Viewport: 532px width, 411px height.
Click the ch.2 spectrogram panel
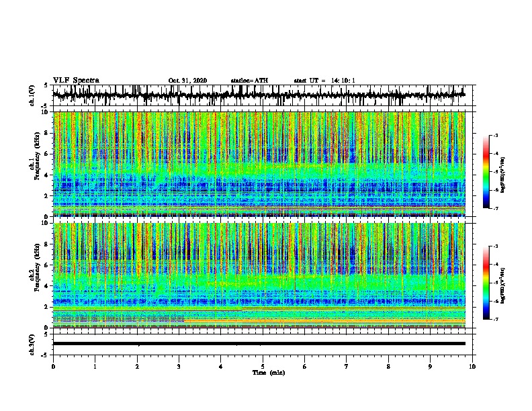pos(259,275)
